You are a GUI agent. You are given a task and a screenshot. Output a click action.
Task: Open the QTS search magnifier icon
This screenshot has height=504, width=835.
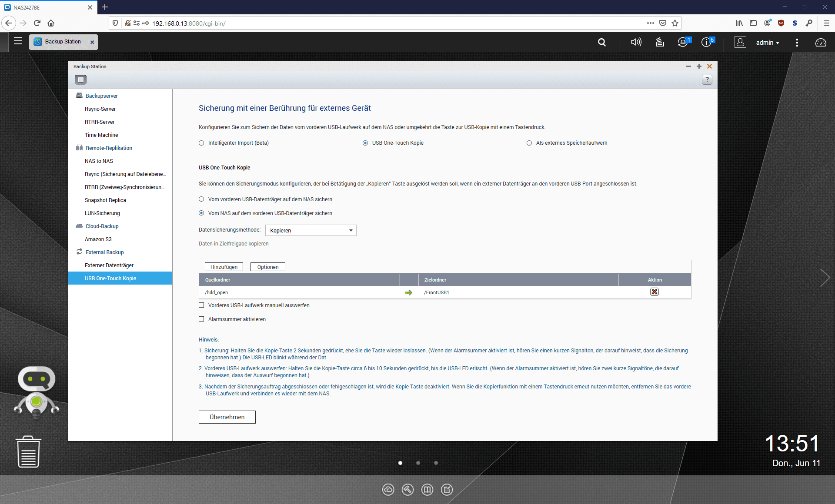[602, 42]
